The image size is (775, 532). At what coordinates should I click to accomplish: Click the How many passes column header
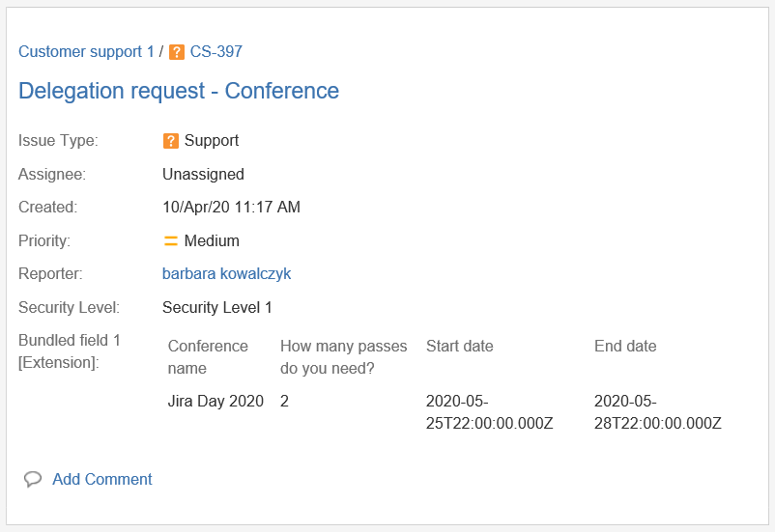tap(343, 356)
